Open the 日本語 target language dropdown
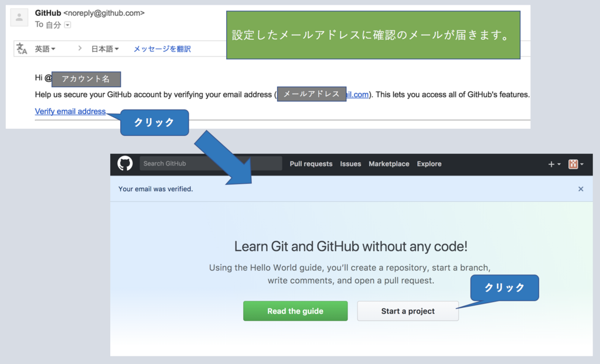 (105, 49)
